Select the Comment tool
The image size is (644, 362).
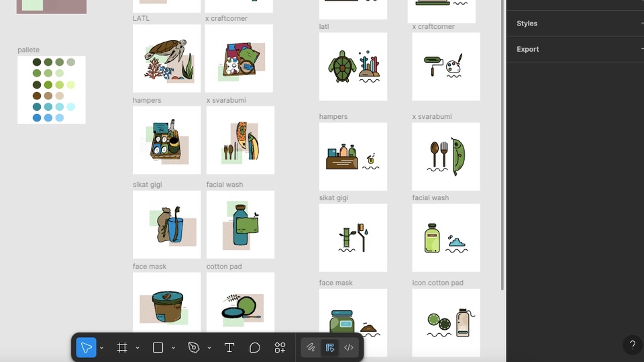(255, 347)
